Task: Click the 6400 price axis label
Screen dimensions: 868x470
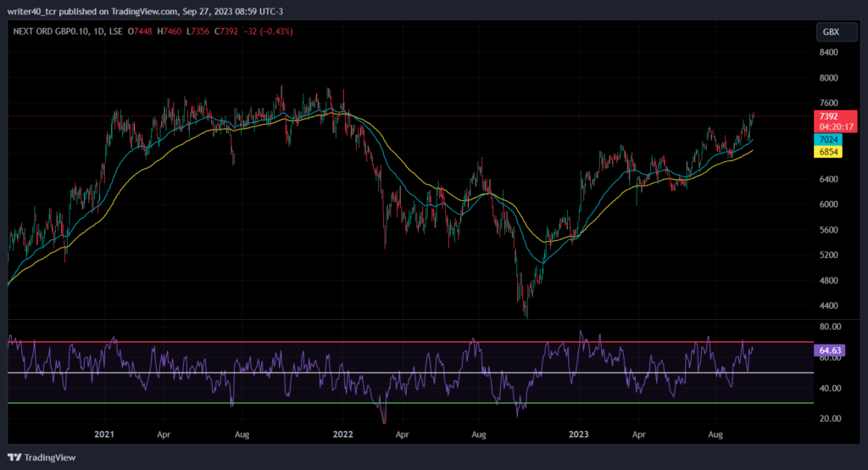Action: click(829, 179)
